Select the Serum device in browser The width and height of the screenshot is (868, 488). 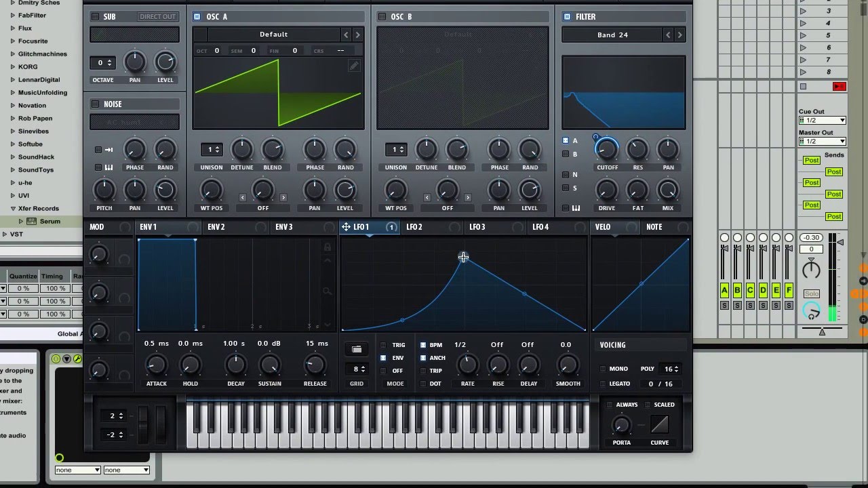click(50, 222)
